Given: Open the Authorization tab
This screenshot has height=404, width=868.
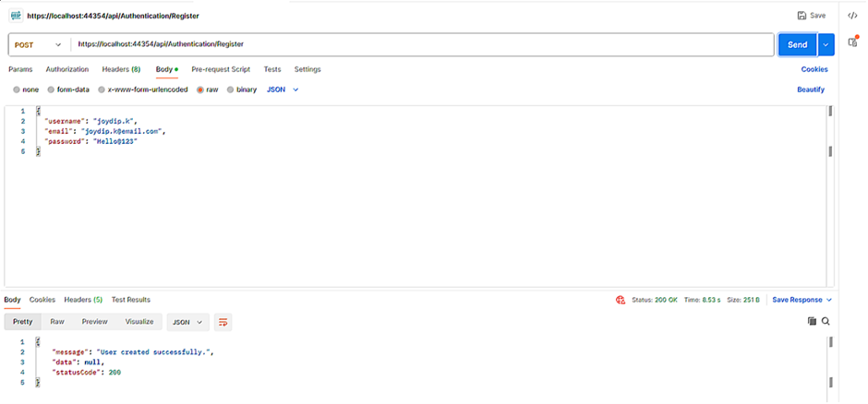Looking at the screenshot, I should (x=67, y=69).
